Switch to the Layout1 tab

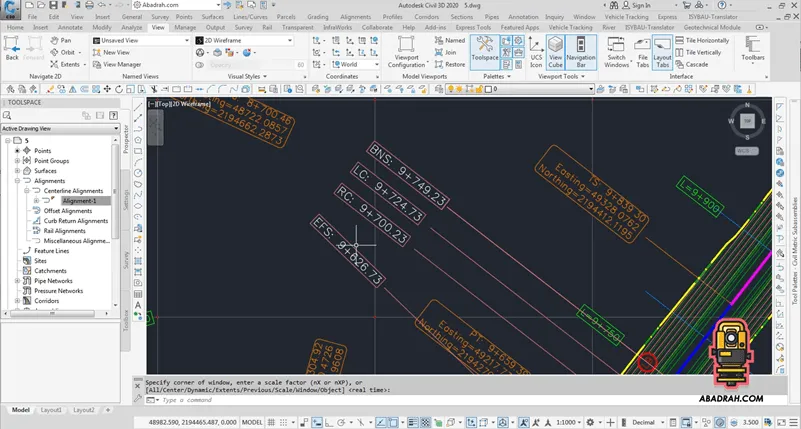coord(51,410)
